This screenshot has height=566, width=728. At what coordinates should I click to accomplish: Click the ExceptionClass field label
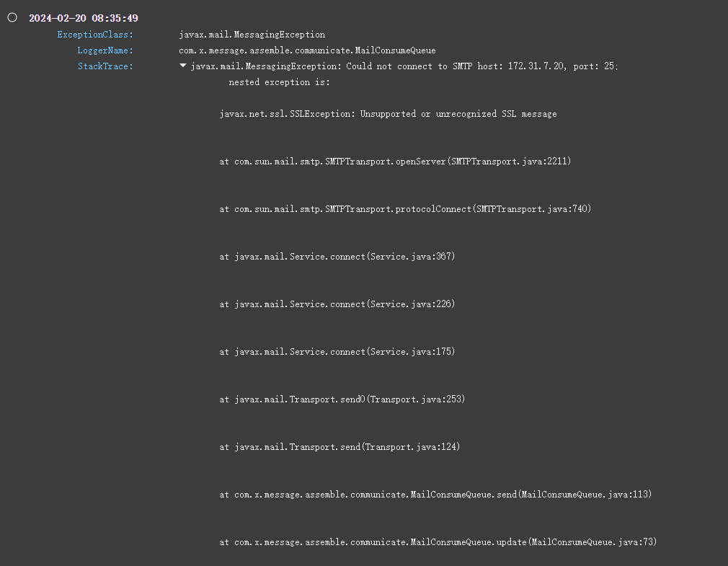[x=95, y=35]
